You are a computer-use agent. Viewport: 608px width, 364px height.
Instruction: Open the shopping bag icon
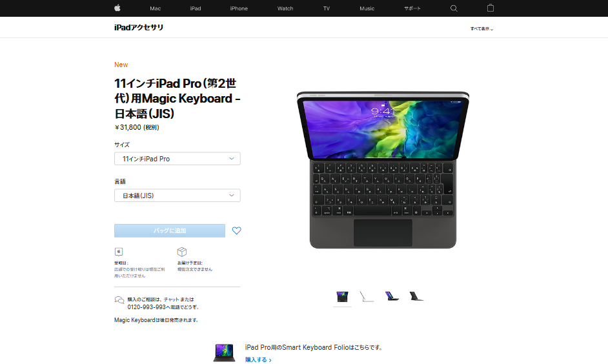491,8
